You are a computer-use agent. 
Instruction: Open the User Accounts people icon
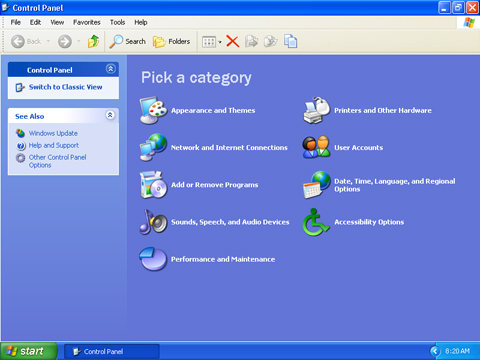[317, 147]
